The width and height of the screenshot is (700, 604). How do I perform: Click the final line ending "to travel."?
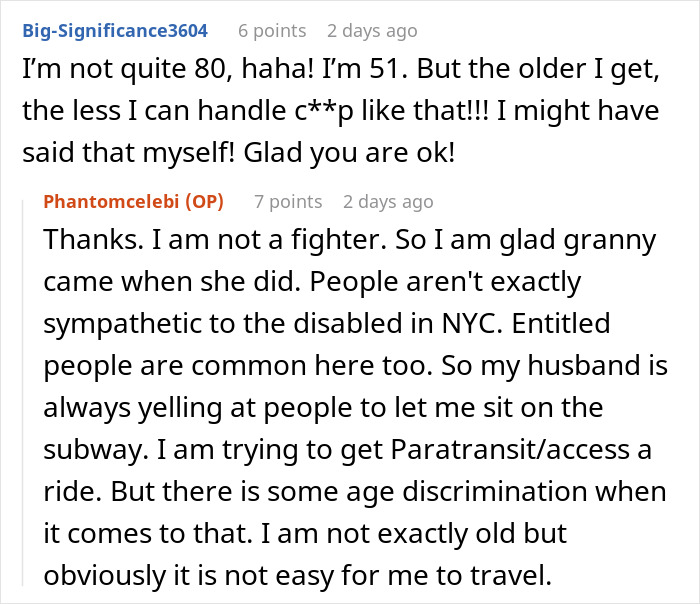pos(298,575)
